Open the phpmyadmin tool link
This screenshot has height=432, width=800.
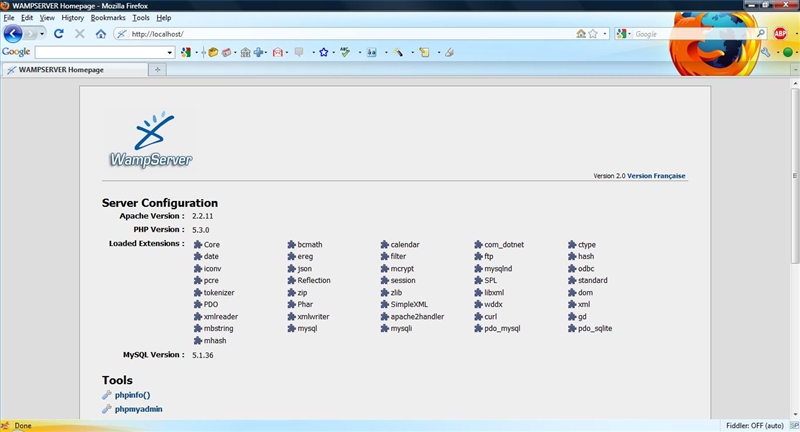click(138, 409)
